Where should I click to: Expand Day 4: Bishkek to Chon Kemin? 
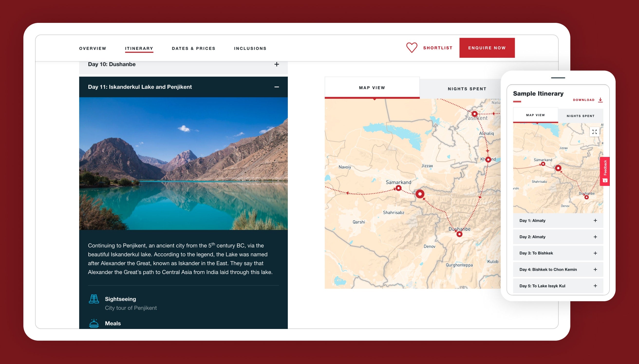tap(595, 270)
